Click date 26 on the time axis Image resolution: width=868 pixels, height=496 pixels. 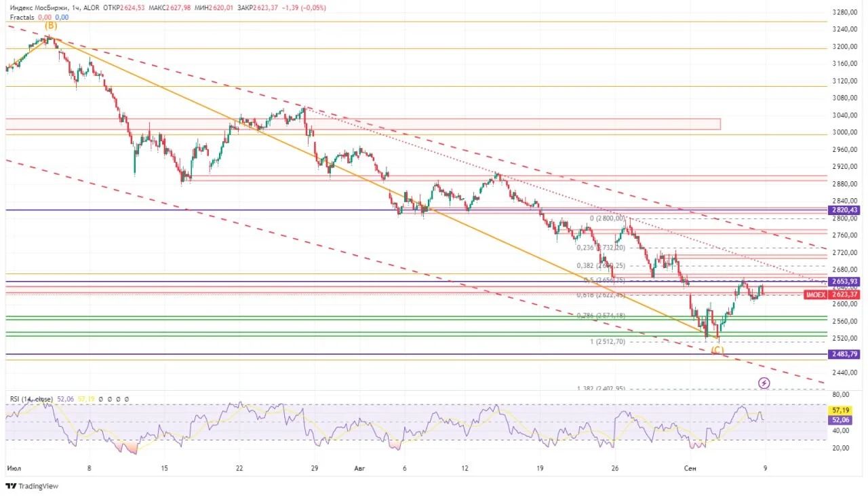tap(614, 468)
